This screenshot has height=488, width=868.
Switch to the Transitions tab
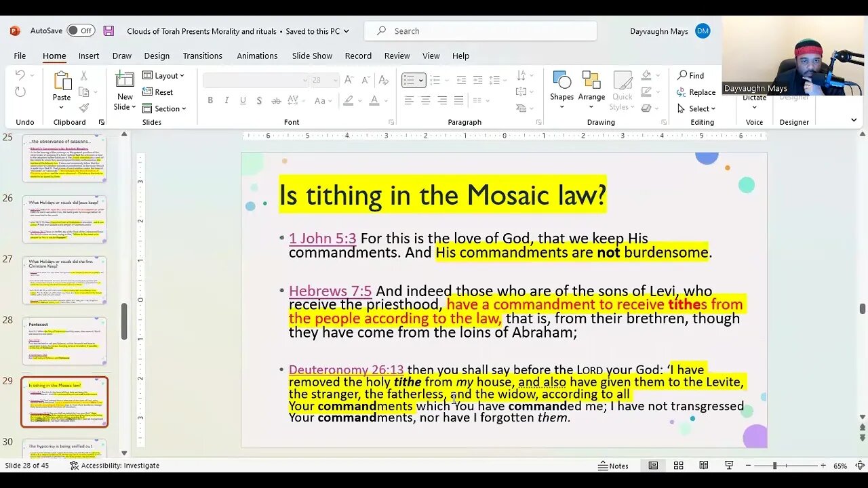(202, 56)
